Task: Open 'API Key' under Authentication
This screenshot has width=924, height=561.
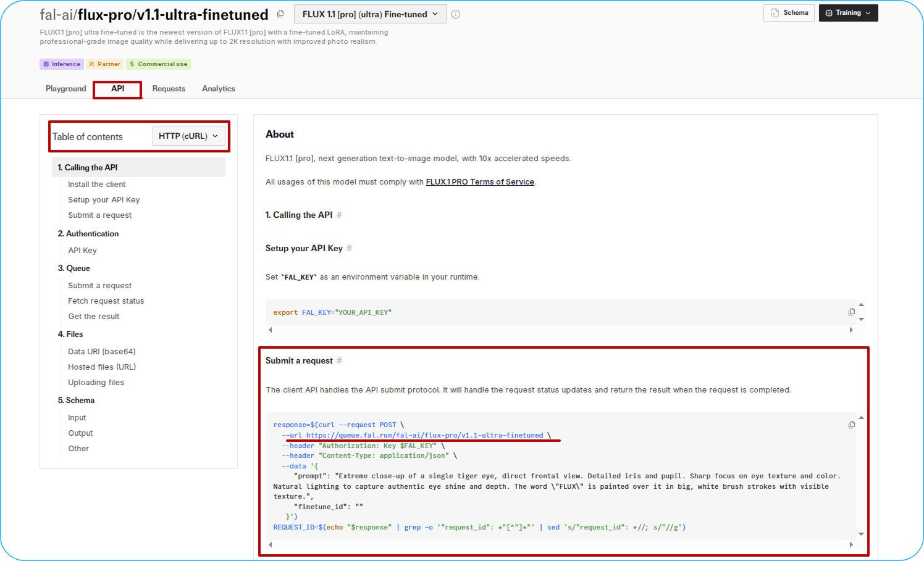Action: point(82,251)
